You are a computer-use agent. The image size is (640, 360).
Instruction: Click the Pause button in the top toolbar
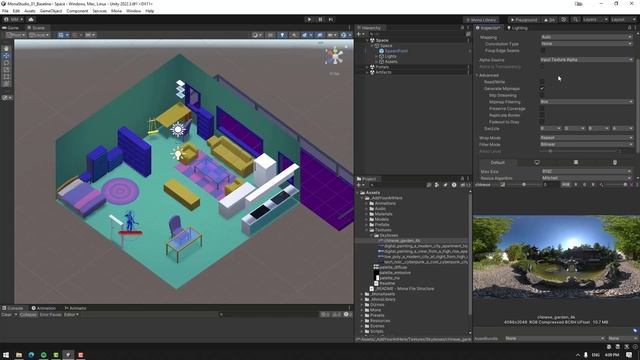coord(320,19)
